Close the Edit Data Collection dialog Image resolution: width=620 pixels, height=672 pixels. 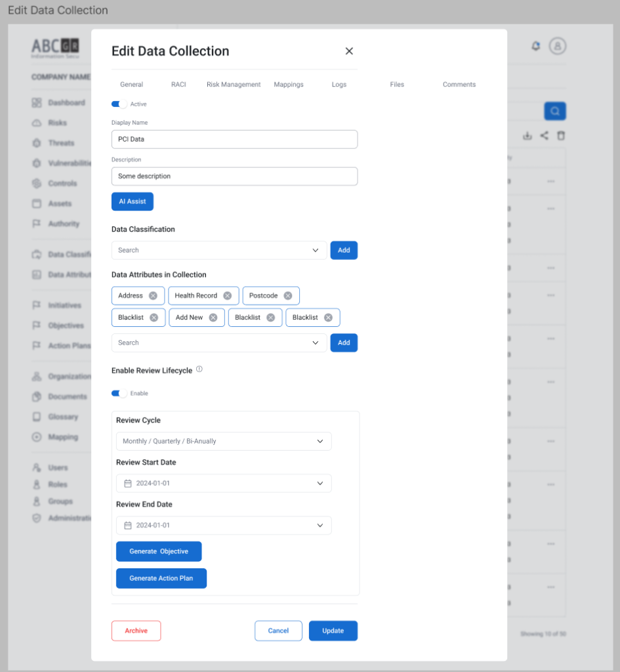tap(349, 51)
